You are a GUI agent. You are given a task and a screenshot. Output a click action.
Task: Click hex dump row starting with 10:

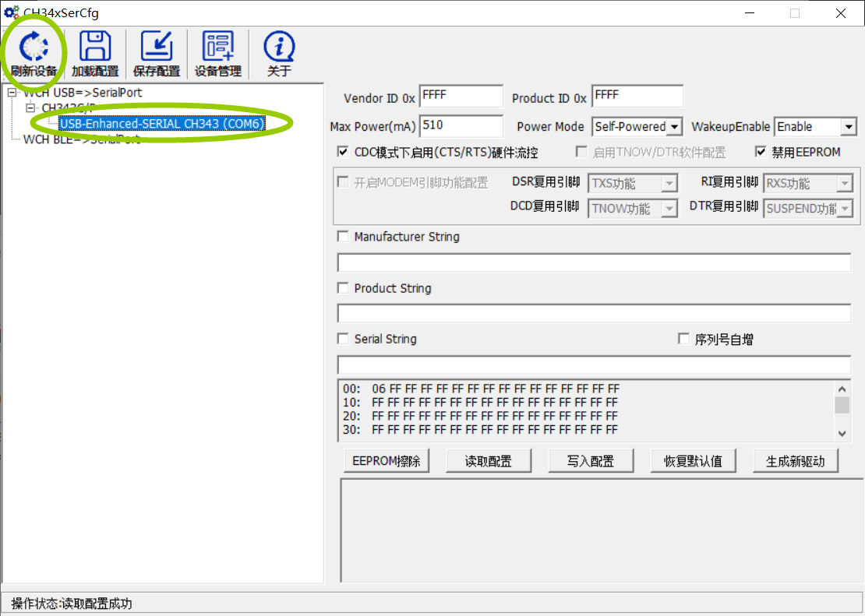[x=481, y=403]
